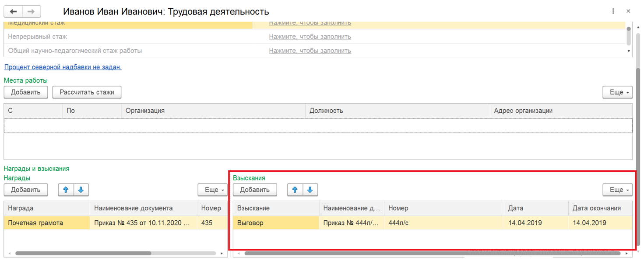Click the Рассчитать стажи button
Image resolution: width=644 pixels, height=261 pixels.
[x=87, y=92]
